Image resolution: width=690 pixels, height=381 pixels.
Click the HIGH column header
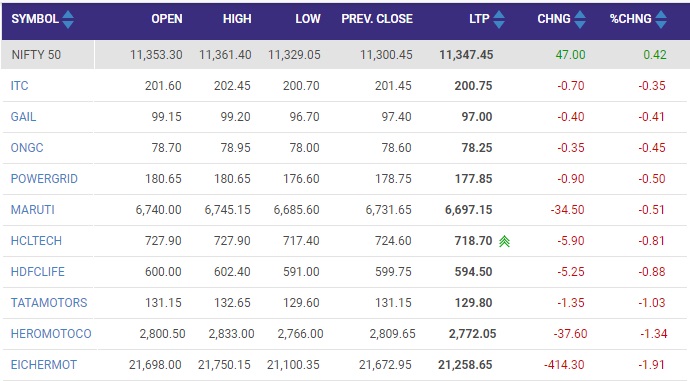[237, 19]
